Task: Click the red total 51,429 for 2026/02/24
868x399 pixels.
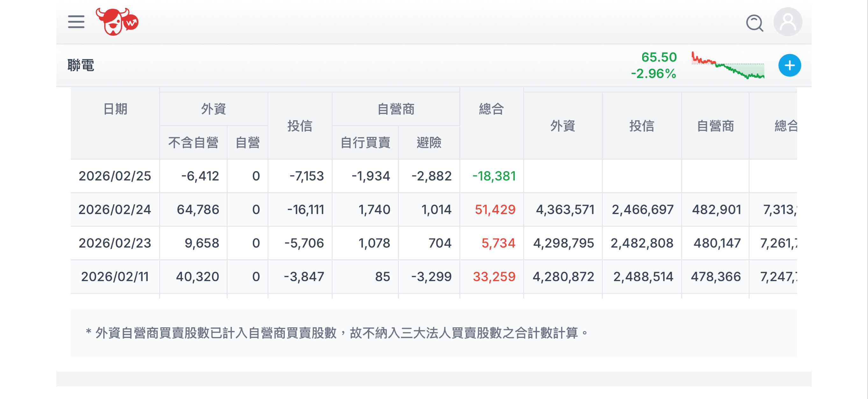Action: pos(494,209)
